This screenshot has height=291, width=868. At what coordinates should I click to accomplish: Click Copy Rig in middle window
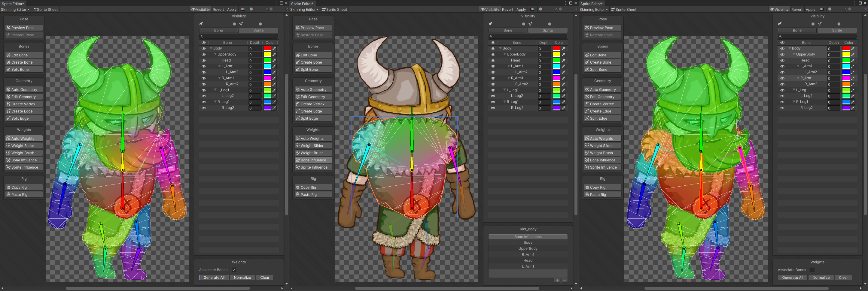[x=313, y=187]
